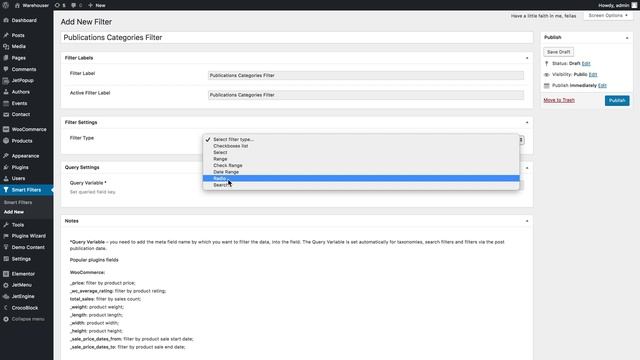Click the plus New icon in admin bar

[x=91, y=5]
